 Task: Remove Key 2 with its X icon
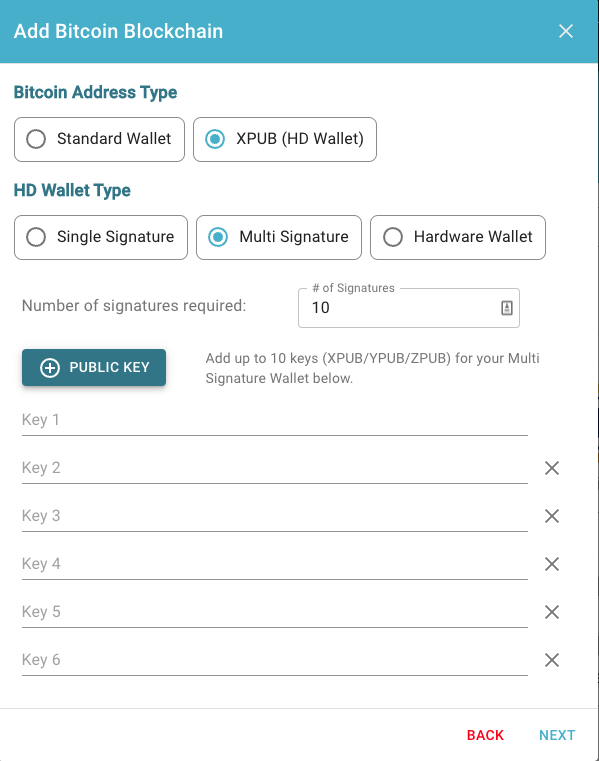[552, 468]
